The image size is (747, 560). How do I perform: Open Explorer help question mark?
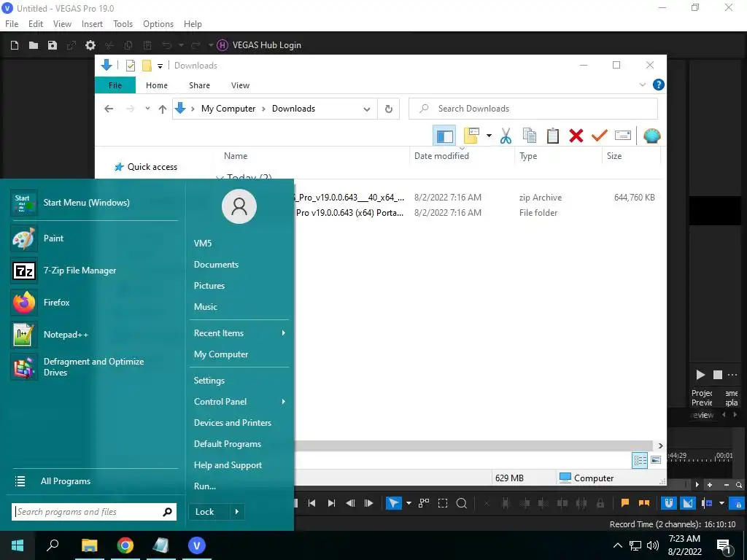659,85
